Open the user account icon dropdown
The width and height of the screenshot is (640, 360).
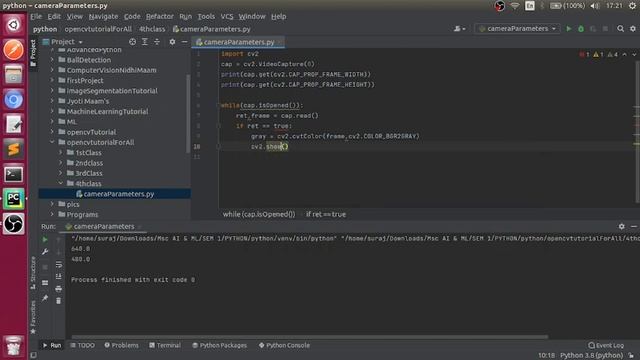(460, 29)
